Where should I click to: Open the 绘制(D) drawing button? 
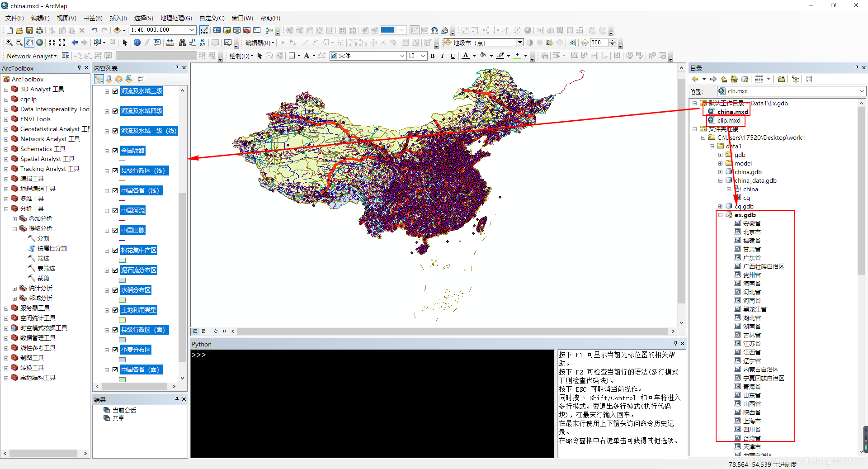click(241, 56)
